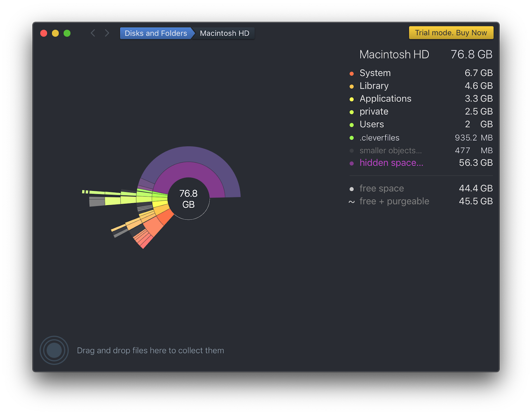Click the orange System wedge in chart
This screenshot has width=532, height=415.
(166, 217)
